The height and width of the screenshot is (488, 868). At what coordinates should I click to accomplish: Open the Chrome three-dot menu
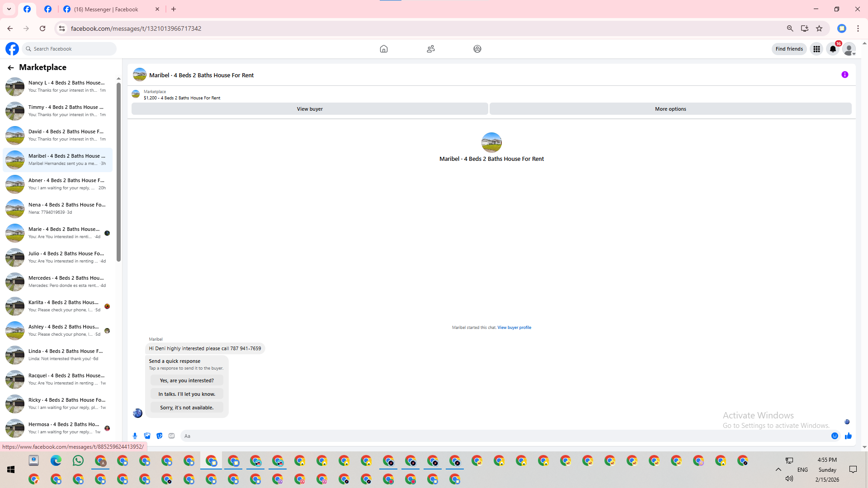pos(858,28)
